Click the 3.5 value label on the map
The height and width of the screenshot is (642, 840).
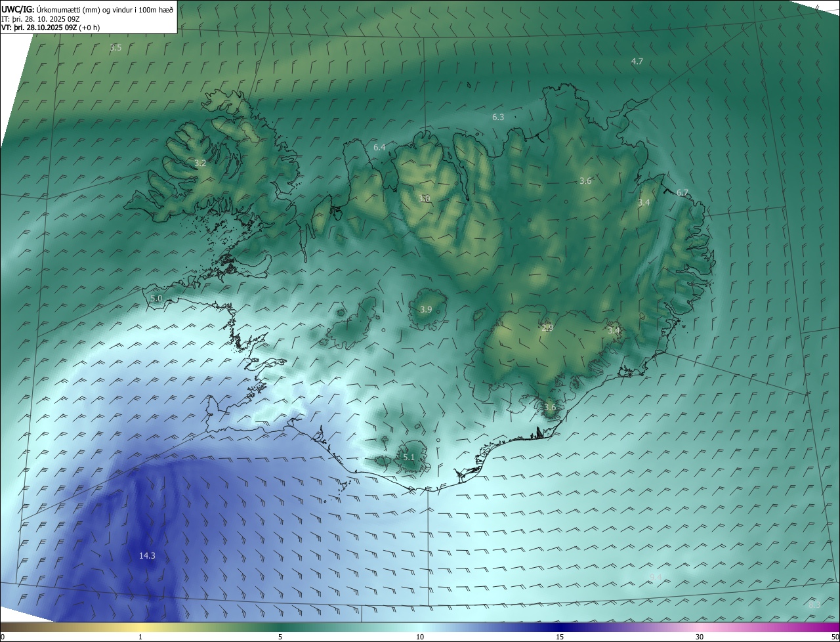coord(115,48)
